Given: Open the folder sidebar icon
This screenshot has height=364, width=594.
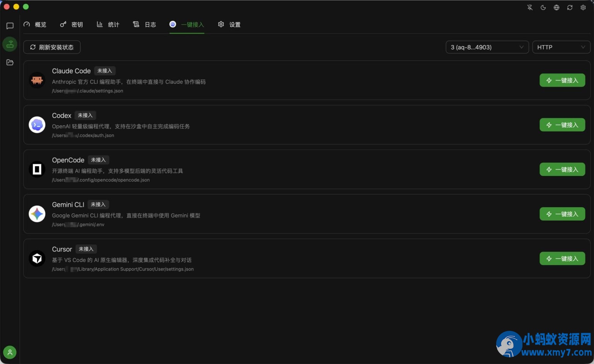Looking at the screenshot, I should [10, 62].
